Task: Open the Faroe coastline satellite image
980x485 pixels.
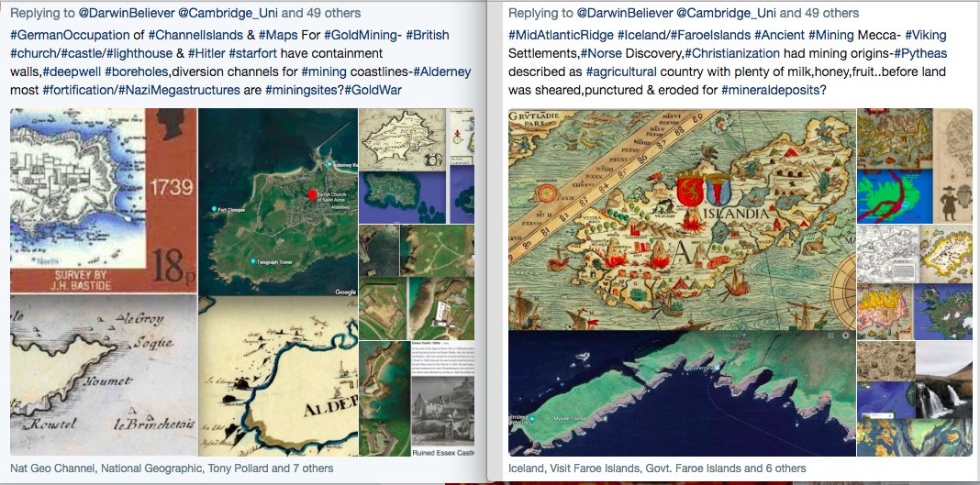Action: (x=682, y=393)
